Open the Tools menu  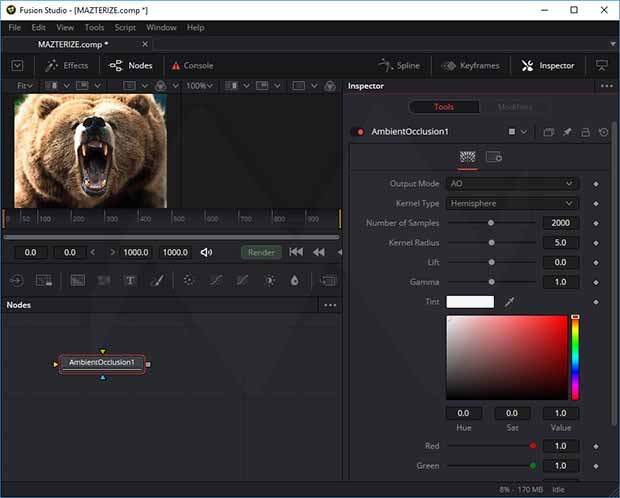pyautogui.click(x=94, y=28)
